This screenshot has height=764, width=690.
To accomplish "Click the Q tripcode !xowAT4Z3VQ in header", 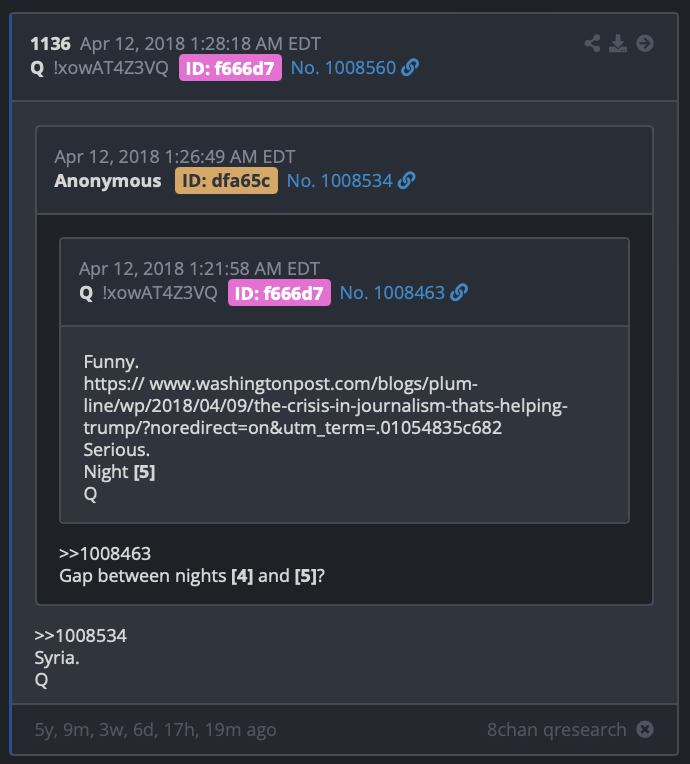I will tap(111, 68).
